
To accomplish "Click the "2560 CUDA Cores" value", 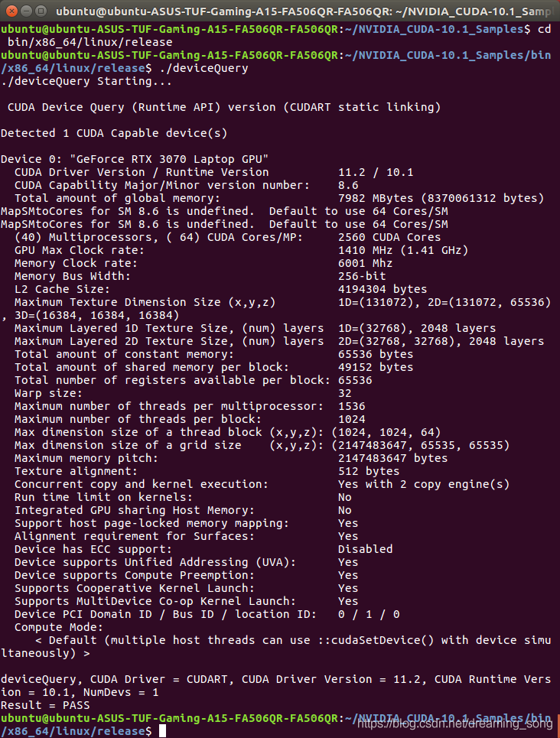I will click(x=389, y=237).
